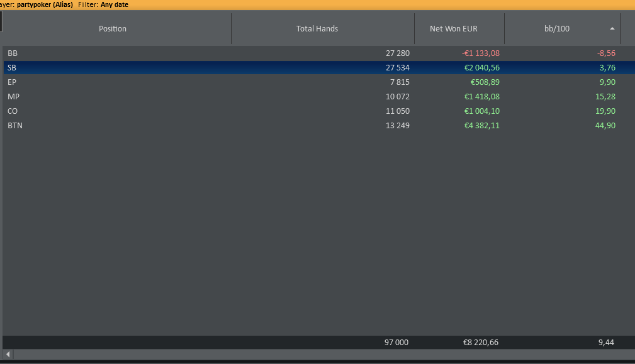The height and width of the screenshot is (364, 635).
Task: Click the -€1 133,08 net won cell
Action: [x=481, y=53]
